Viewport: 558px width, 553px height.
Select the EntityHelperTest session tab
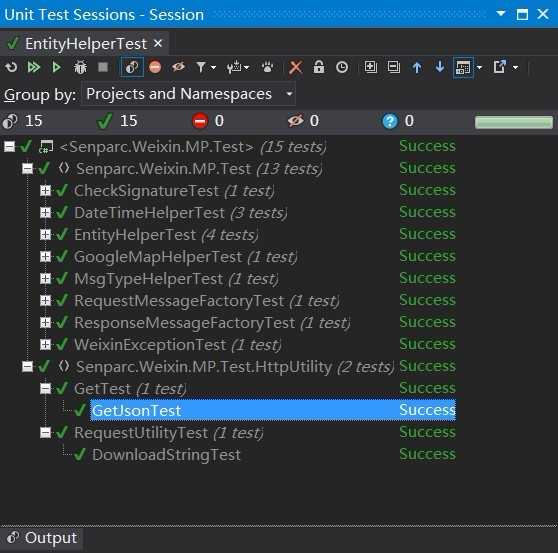85,44
